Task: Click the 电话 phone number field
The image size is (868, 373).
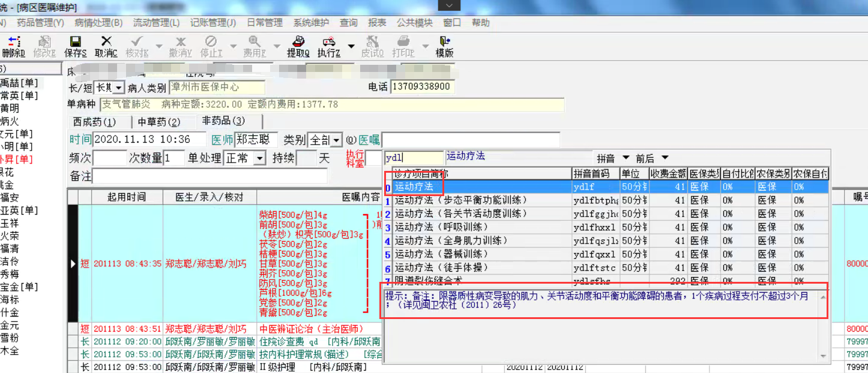Action: click(x=422, y=87)
